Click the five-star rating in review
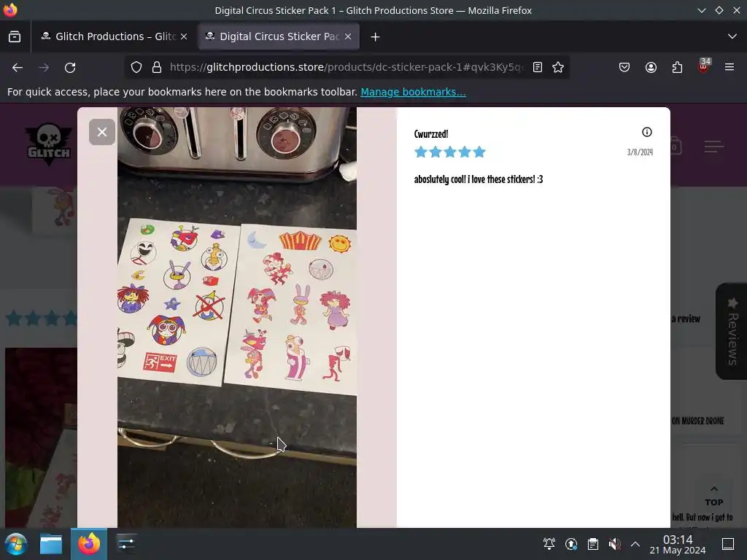The image size is (747, 560). pyautogui.click(x=449, y=152)
